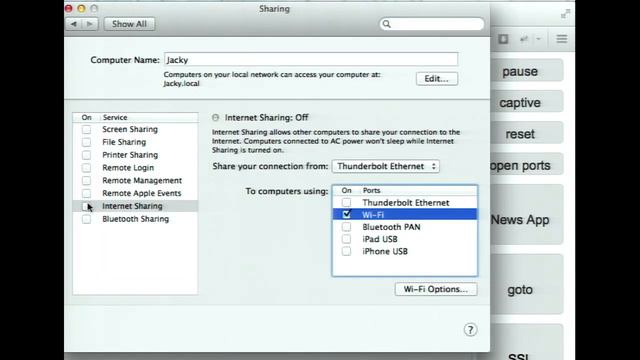The width and height of the screenshot is (640, 360).
Task: Check the Remote Management checkbox
Action: tap(87, 180)
